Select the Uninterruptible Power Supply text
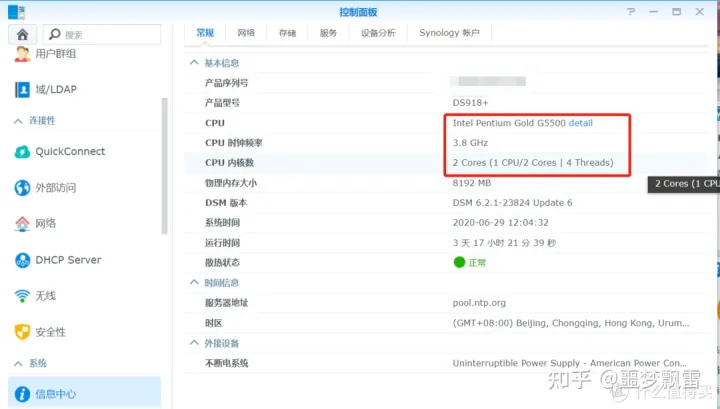Viewport: 720px width, 409px height. tap(570, 363)
